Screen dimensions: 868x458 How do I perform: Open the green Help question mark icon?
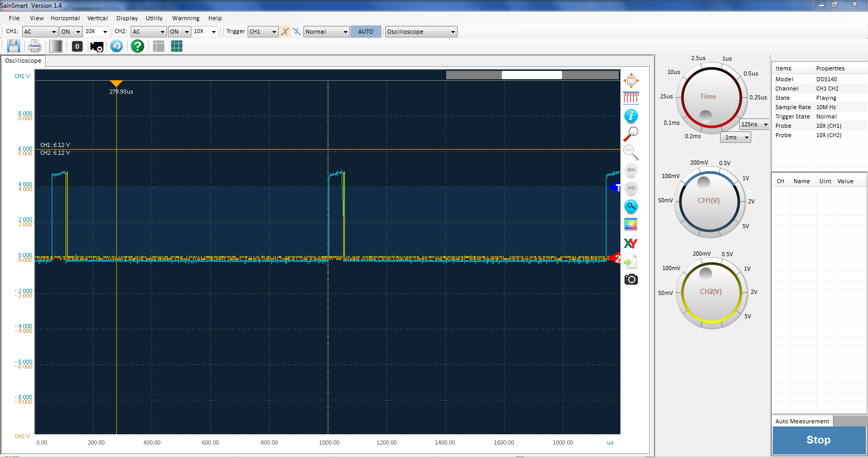[137, 47]
